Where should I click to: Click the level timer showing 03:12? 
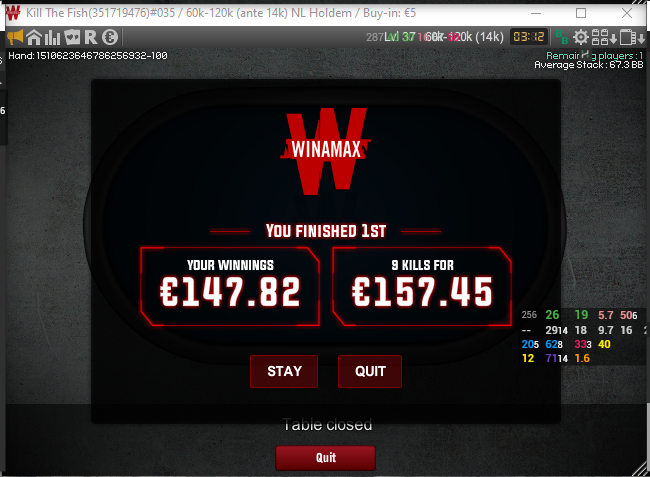pyautogui.click(x=529, y=37)
